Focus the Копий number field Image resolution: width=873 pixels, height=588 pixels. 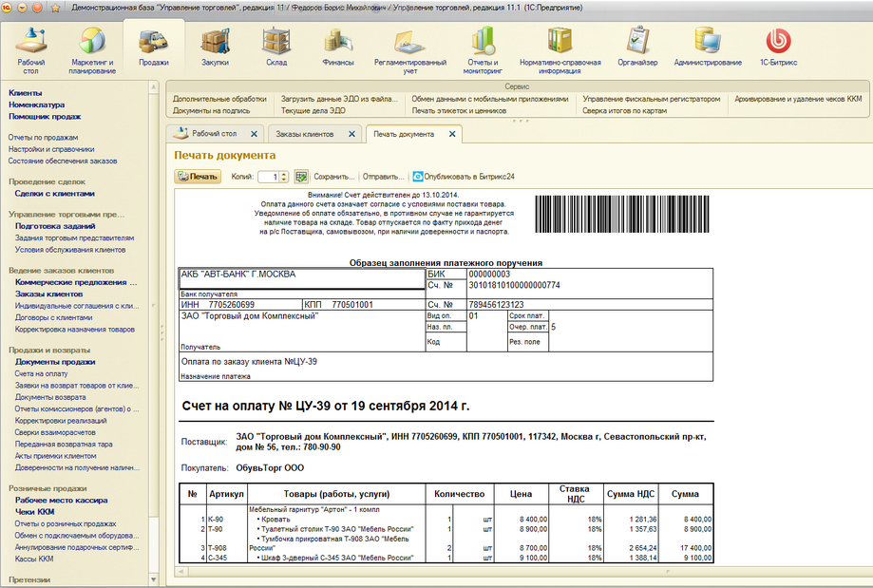(x=269, y=177)
